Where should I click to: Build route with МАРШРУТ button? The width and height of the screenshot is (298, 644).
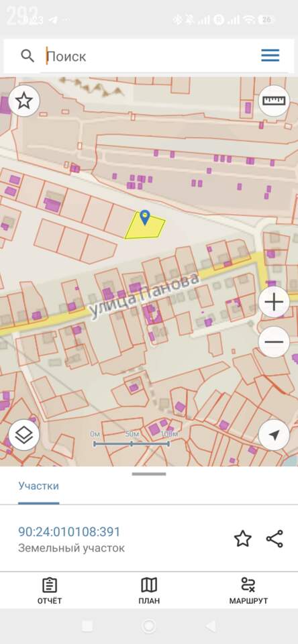pos(248,590)
